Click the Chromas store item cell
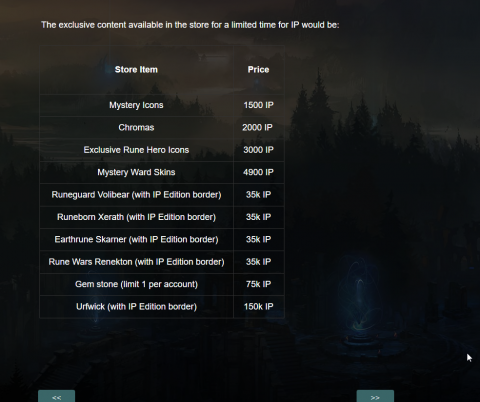Image resolution: width=480 pixels, height=402 pixels. pos(136,128)
